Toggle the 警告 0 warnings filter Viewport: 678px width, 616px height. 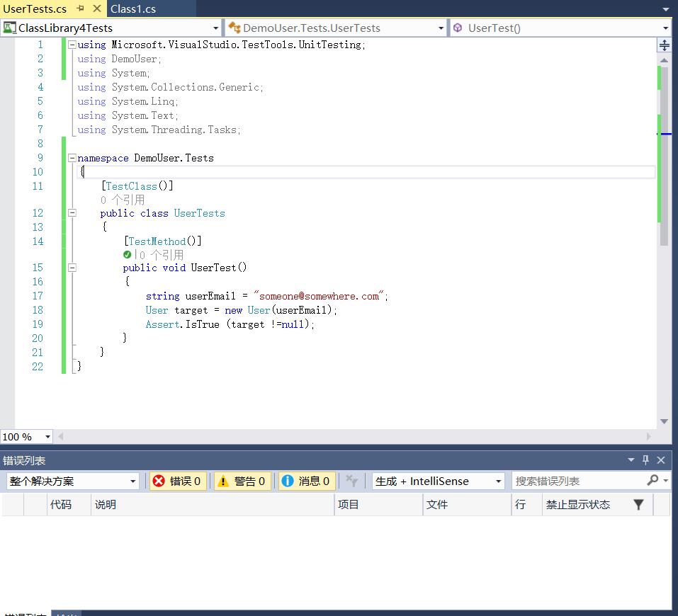(242, 481)
